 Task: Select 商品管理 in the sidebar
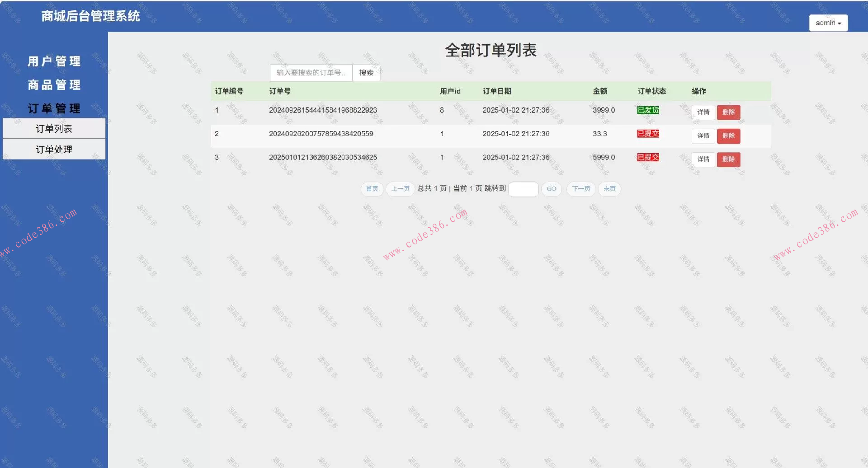coord(54,85)
